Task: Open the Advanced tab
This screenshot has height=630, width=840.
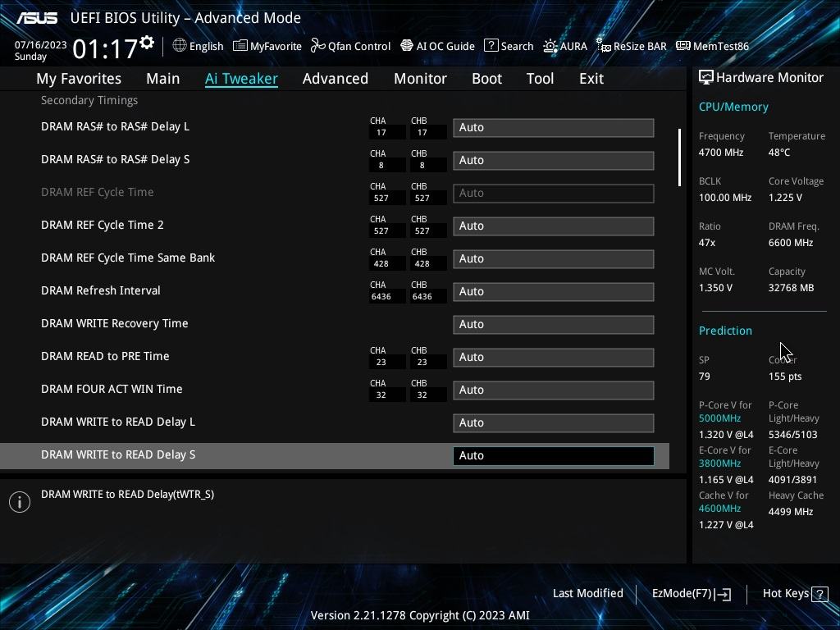Action: point(336,79)
